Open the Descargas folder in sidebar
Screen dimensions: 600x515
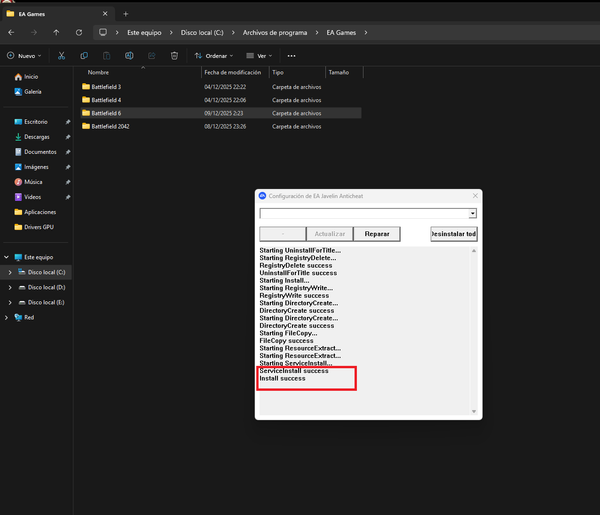click(36, 136)
